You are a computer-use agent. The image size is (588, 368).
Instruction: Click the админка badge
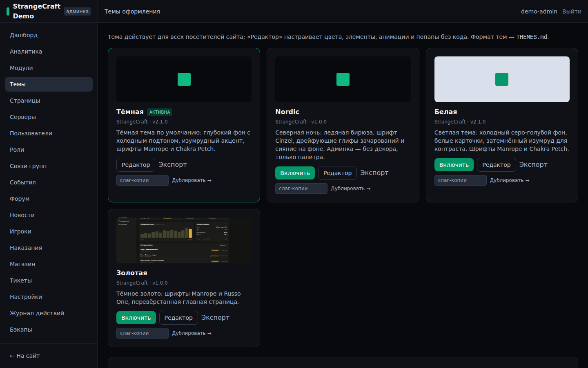(77, 11)
